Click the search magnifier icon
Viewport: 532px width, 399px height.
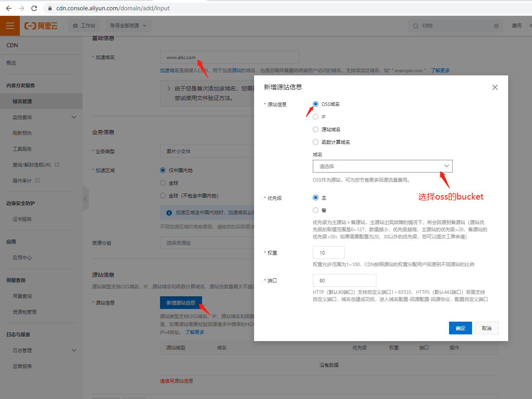pos(416,26)
